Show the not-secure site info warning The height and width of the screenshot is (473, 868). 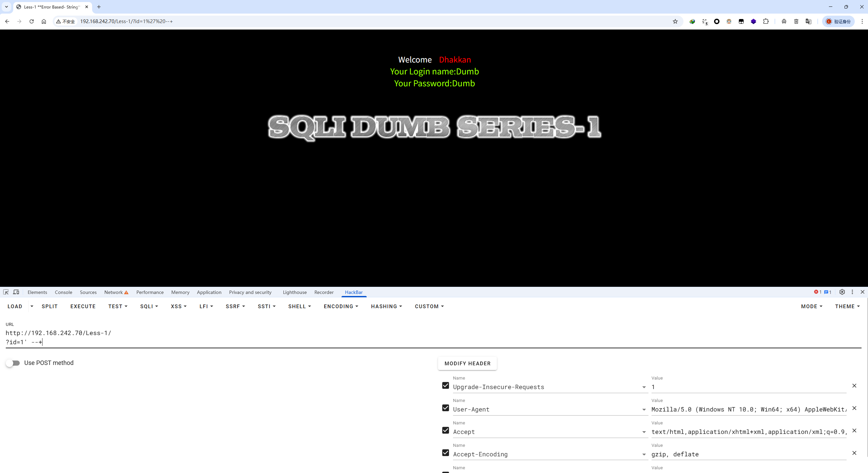(x=66, y=21)
